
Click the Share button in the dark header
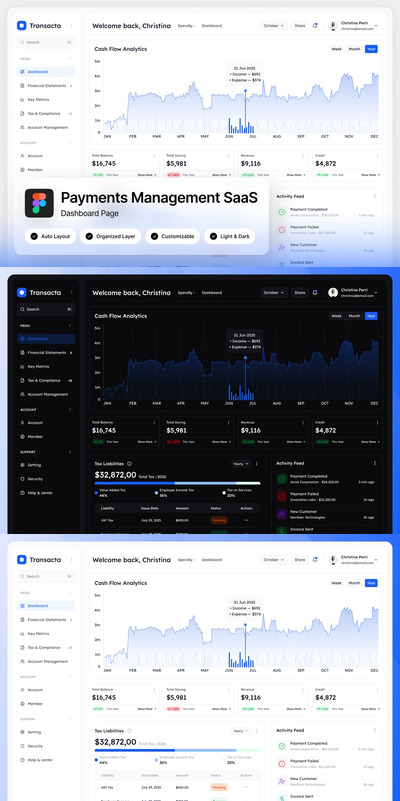pyautogui.click(x=300, y=293)
